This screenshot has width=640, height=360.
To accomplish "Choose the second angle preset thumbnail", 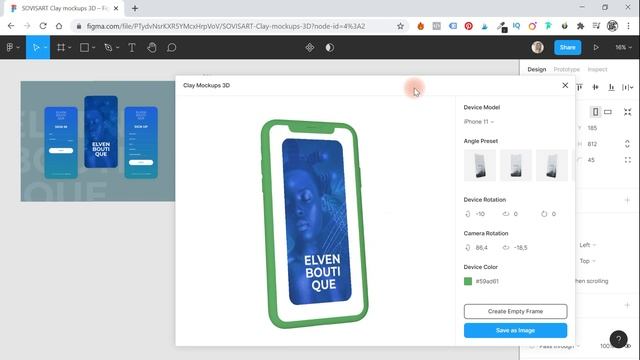I will 516,165.
